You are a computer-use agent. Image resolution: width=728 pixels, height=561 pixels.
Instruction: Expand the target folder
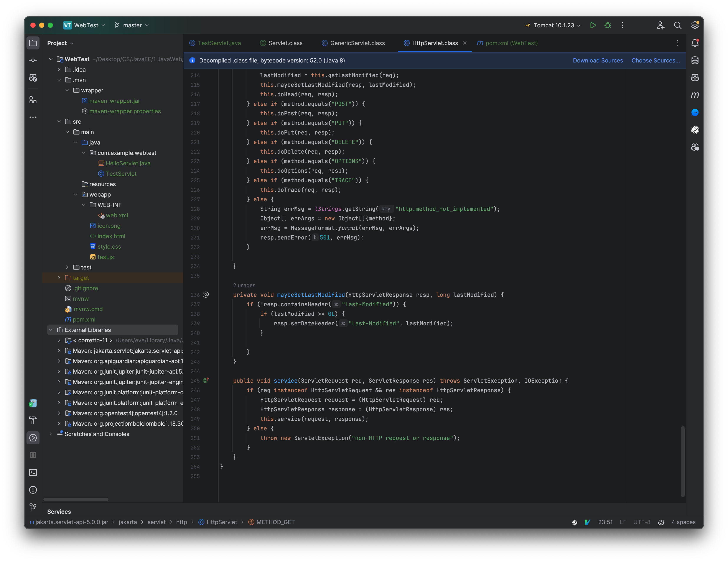point(59,278)
